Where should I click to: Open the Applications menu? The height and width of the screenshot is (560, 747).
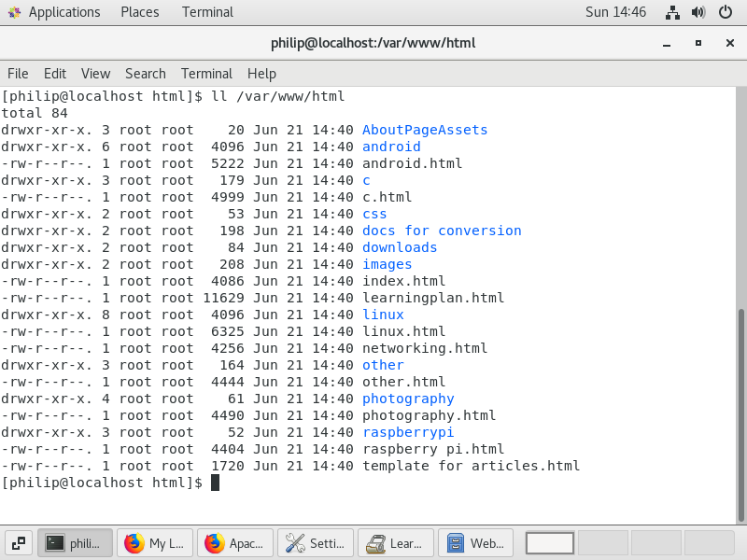pos(63,12)
